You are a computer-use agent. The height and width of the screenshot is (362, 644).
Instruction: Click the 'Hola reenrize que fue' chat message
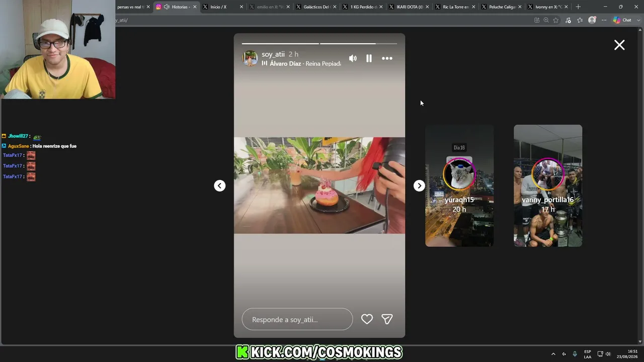pos(54,146)
